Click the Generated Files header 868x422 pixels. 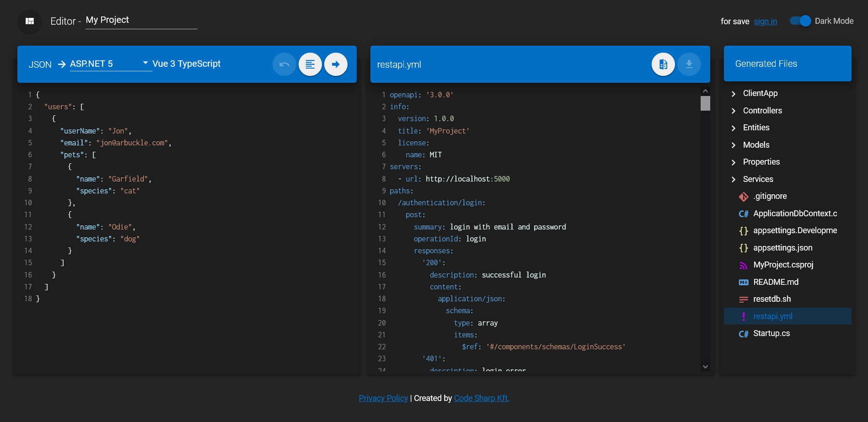tap(788, 64)
